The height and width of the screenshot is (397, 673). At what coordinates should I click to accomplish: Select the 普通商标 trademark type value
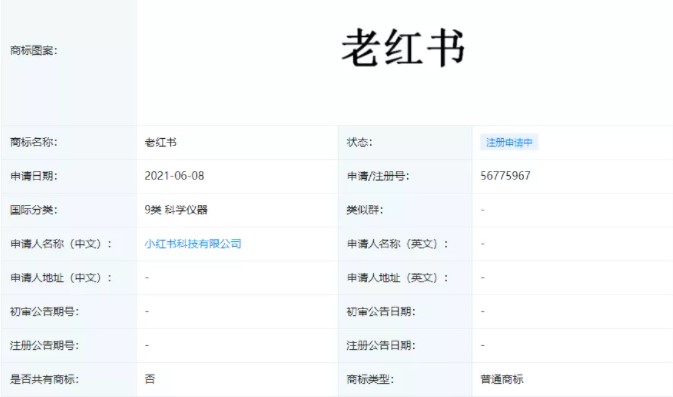502,379
